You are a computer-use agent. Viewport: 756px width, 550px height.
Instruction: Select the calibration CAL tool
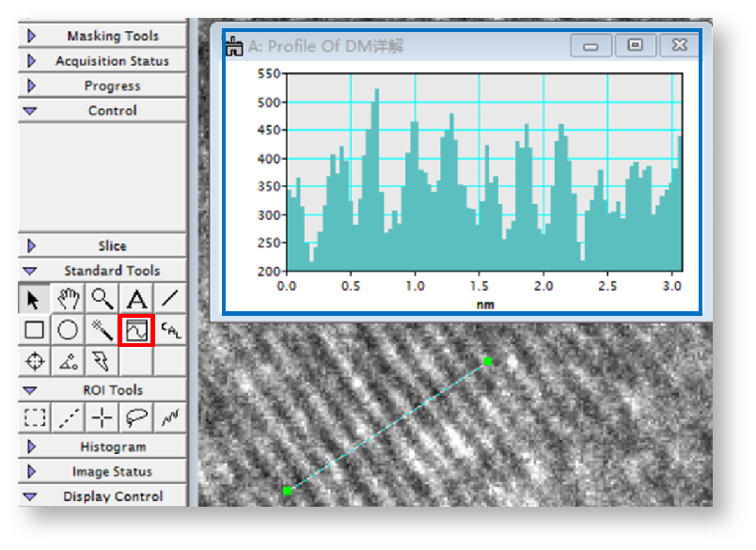tap(170, 330)
